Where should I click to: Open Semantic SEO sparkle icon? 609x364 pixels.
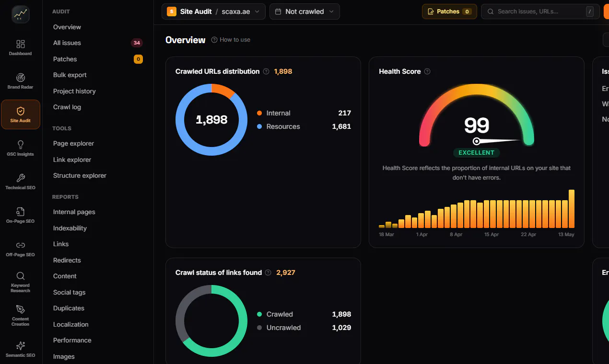coord(21,349)
